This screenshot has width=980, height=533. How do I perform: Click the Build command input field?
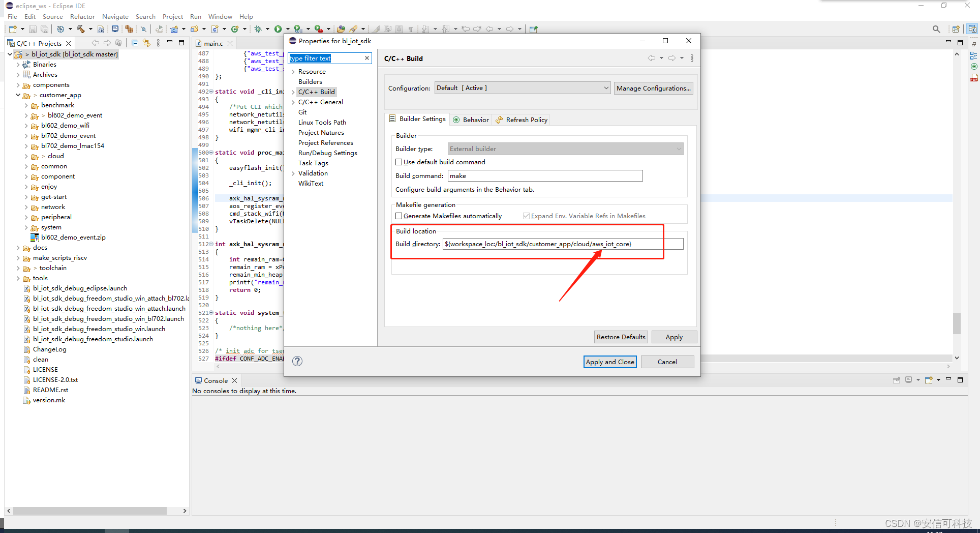pos(545,176)
